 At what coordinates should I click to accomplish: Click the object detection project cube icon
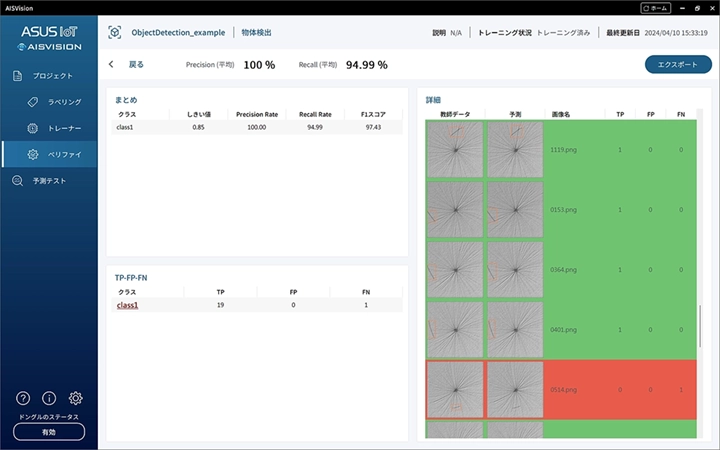click(115, 32)
